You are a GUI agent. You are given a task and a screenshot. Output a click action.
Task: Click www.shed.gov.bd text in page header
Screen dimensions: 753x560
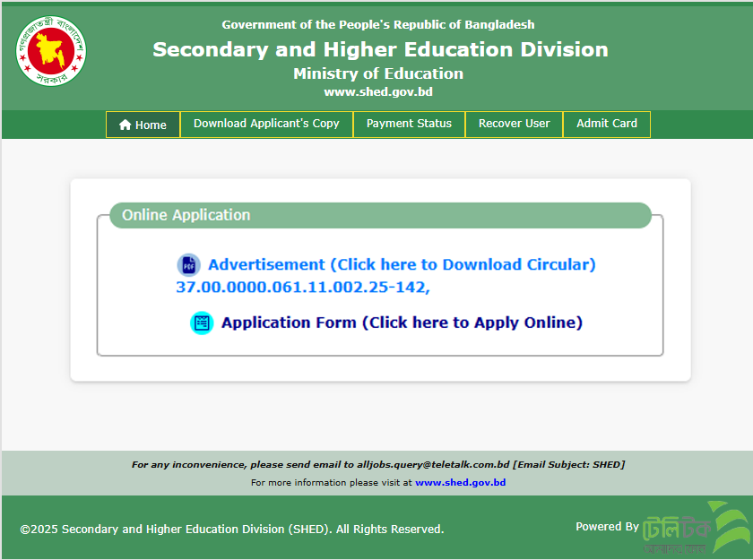[378, 91]
